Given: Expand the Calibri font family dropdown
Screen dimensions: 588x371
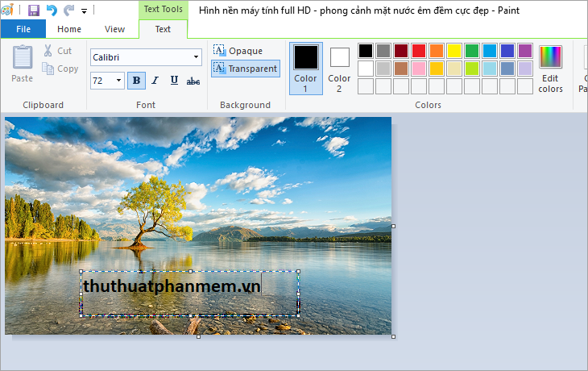Looking at the screenshot, I should pyautogui.click(x=196, y=57).
